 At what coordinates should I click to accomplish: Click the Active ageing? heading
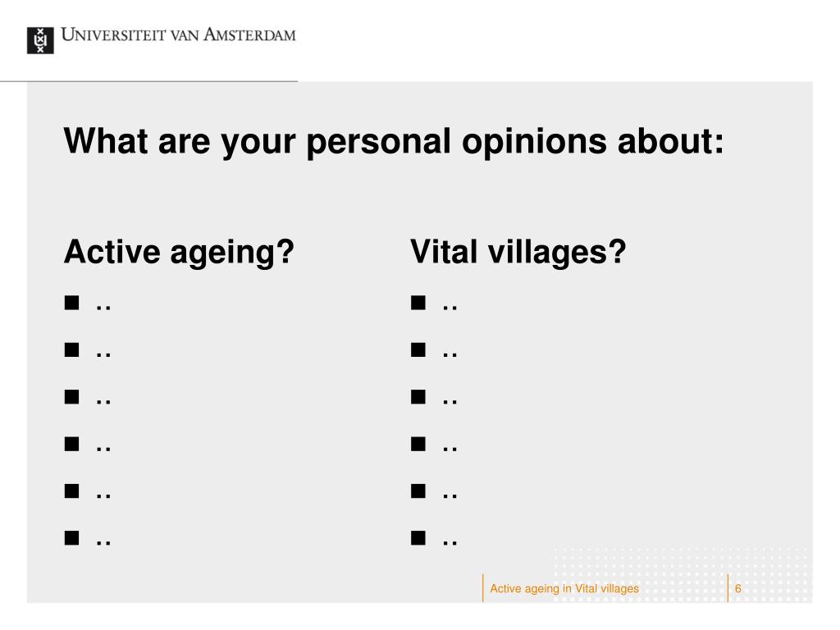(179, 253)
